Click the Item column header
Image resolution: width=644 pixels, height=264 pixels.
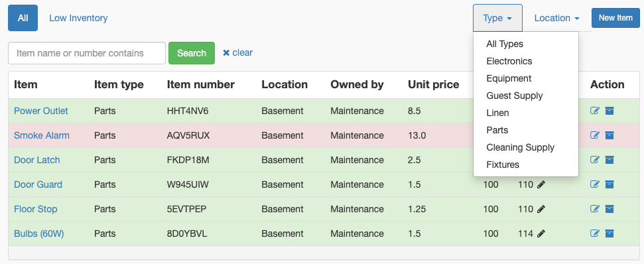pyautogui.click(x=25, y=85)
